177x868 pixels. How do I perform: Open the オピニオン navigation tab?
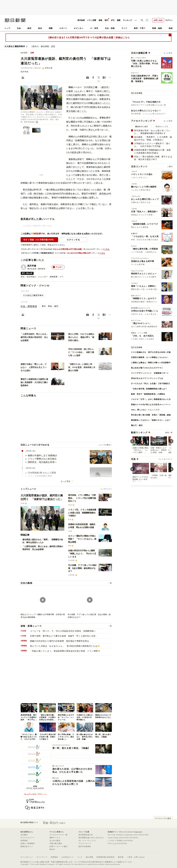78,28
